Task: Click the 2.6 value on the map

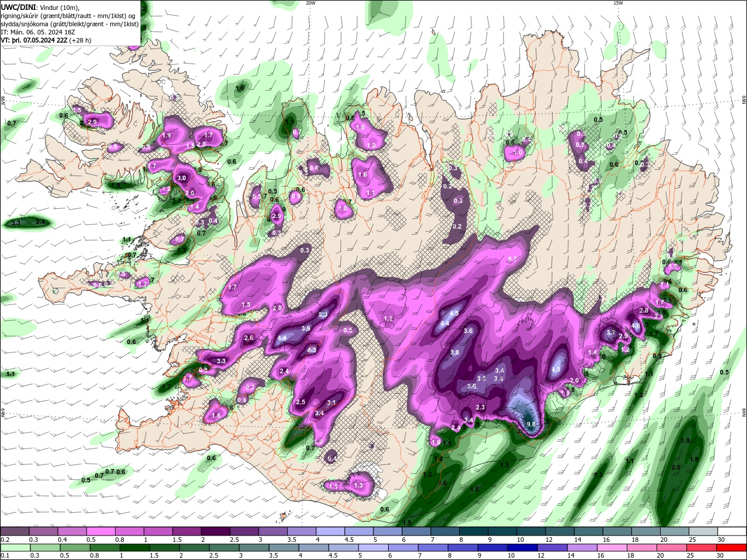Action: [x=249, y=338]
